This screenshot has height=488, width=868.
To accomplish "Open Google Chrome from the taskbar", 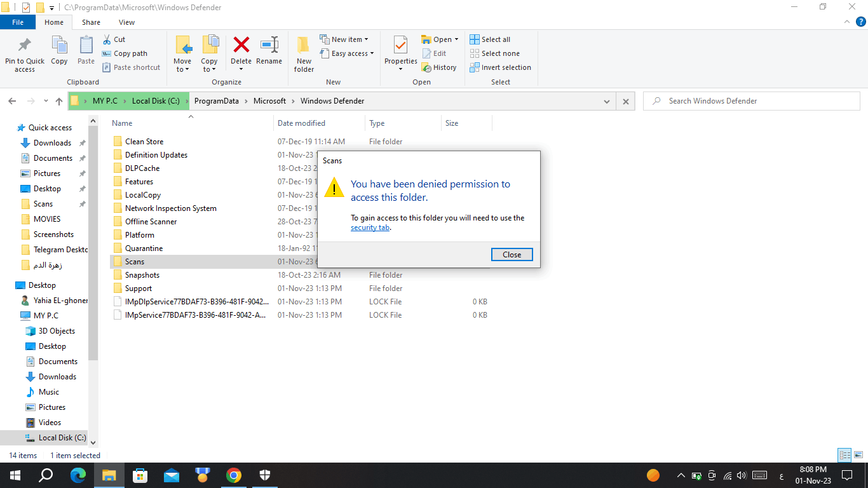I will [234, 475].
